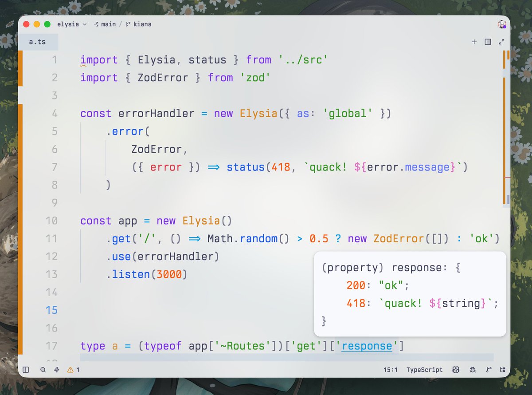
Task: Click line number 1 in gutter
Action: coord(55,60)
